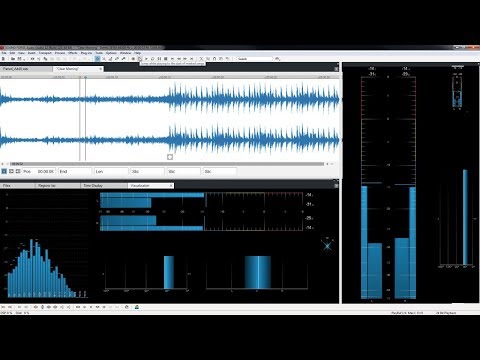This screenshot has width=480, height=360.
Task: Click the playhead marker on the time ruler
Action: 85,77
